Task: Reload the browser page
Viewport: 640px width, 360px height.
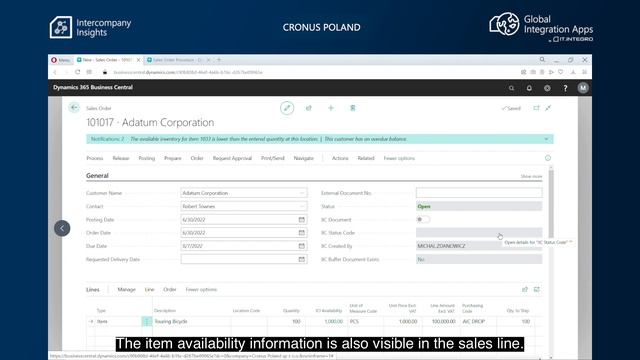Action: pos(78,72)
